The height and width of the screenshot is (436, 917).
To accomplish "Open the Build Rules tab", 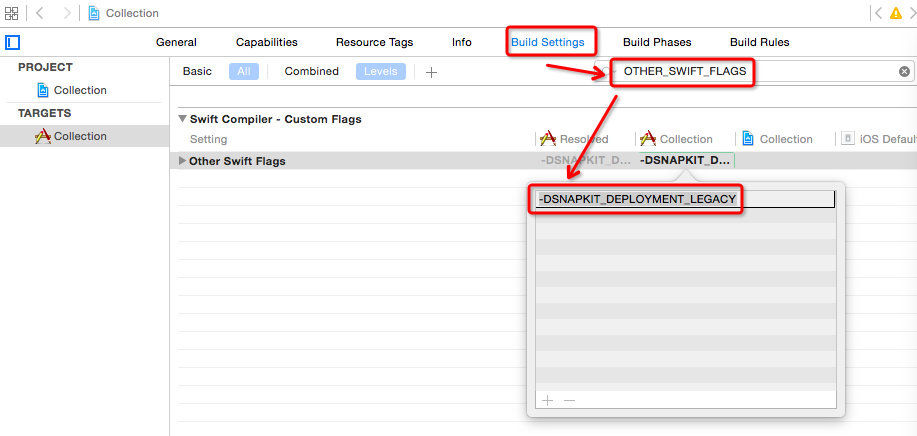I will [x=759, y=42].
